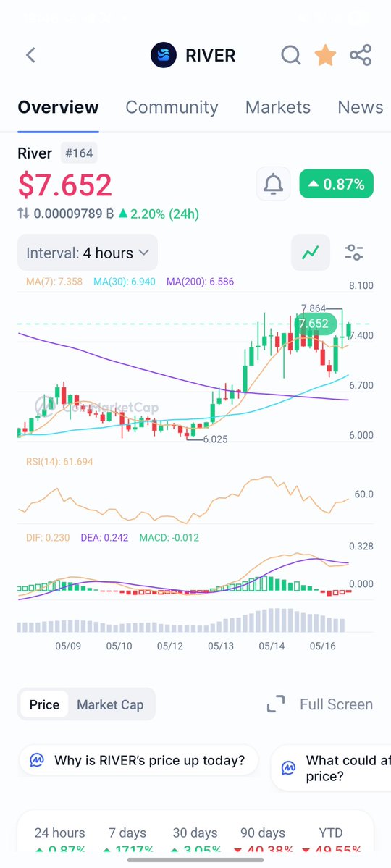Tap the 7.652 current price chart marker

click(x=314, y=324)
